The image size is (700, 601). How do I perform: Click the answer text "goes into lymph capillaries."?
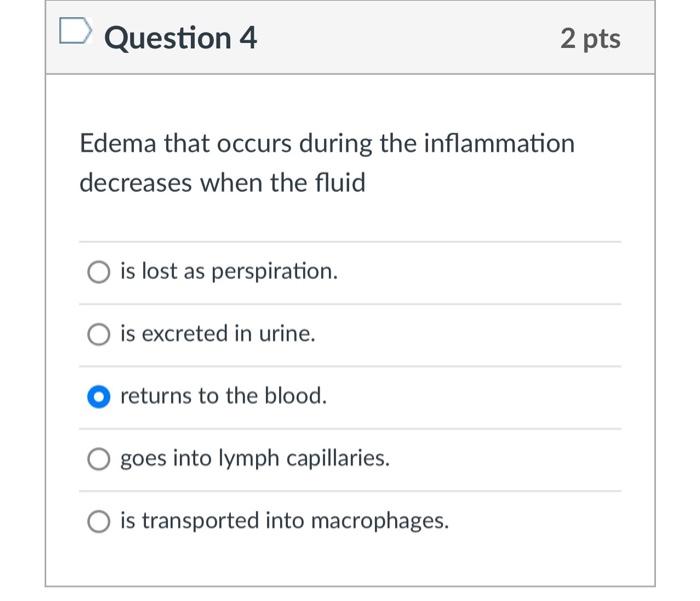click(x=255, y=459)
